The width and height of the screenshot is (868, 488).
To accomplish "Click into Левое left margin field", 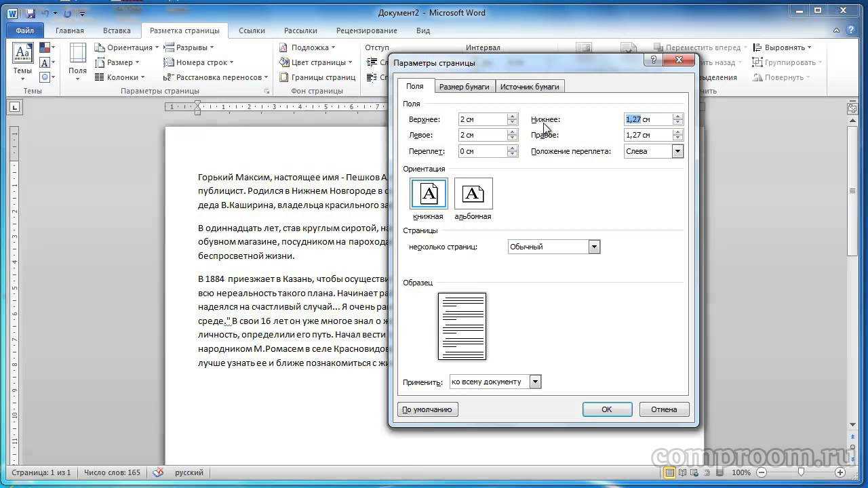I will (482, 135).
